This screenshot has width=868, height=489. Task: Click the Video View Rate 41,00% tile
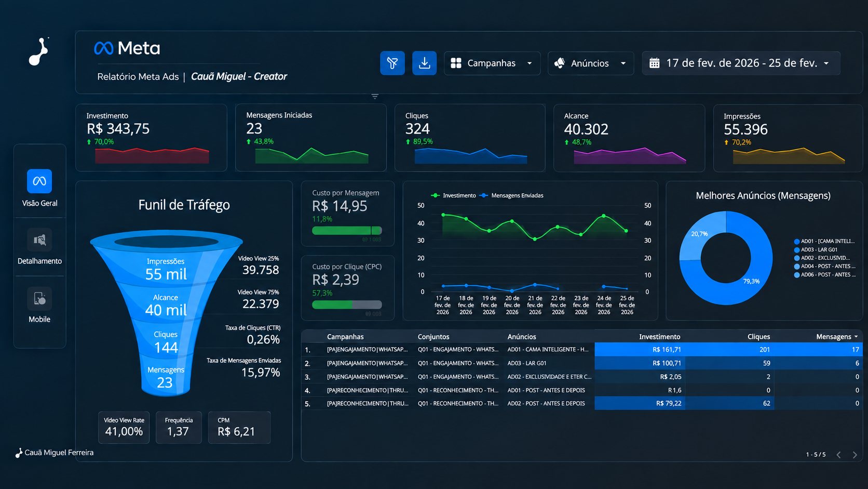click(124, 428)
